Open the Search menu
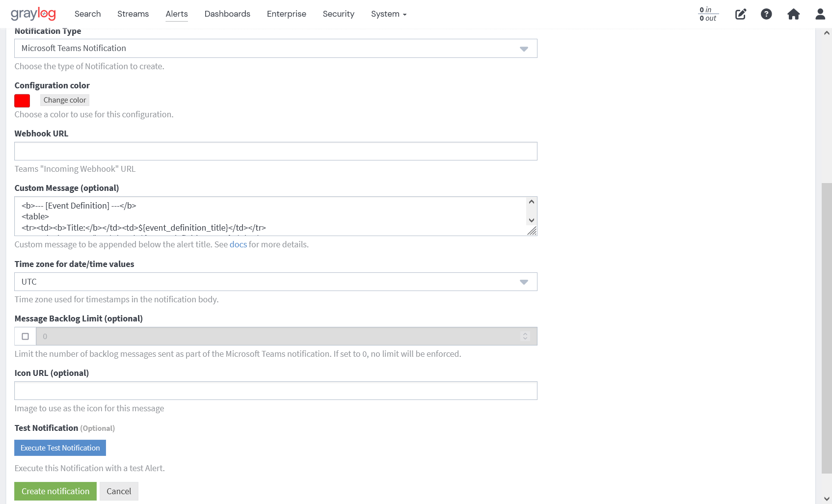Image resolution: width=832 pixels, height=504 pixels. pyautogui.click(x=88, y=14)
